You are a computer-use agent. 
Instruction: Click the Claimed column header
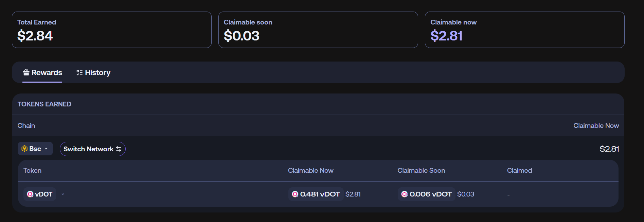point(519,170)
